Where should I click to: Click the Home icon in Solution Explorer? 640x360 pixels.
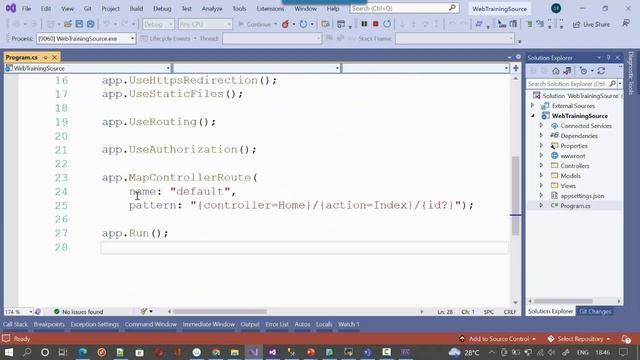[556, 71]
